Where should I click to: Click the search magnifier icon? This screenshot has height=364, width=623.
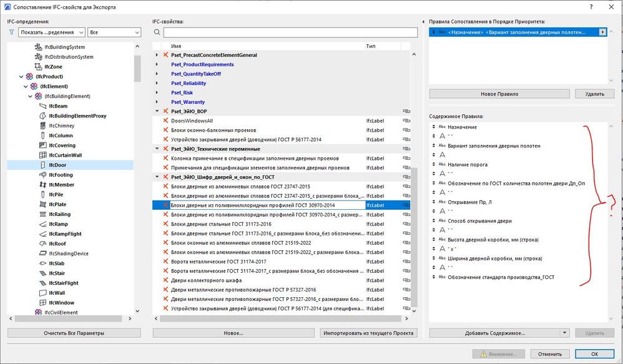[x=157, y=32]
